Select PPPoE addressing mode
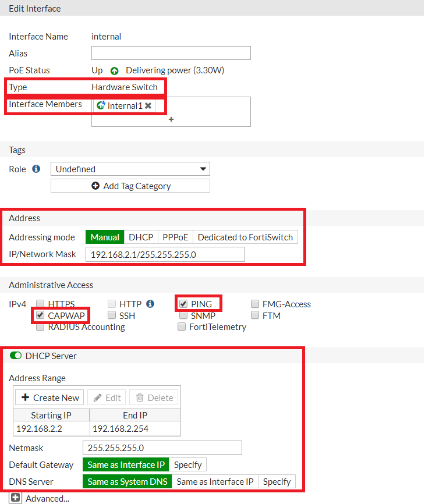The height and width of the screenshot is (504, 425). point(175,237)
